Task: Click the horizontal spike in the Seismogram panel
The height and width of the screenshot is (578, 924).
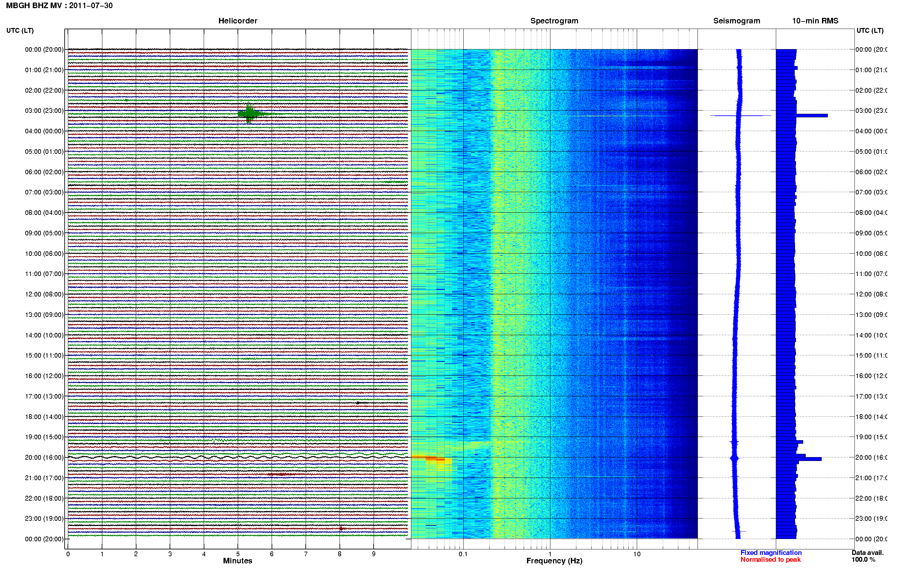Action: click(x=740, y=115)
